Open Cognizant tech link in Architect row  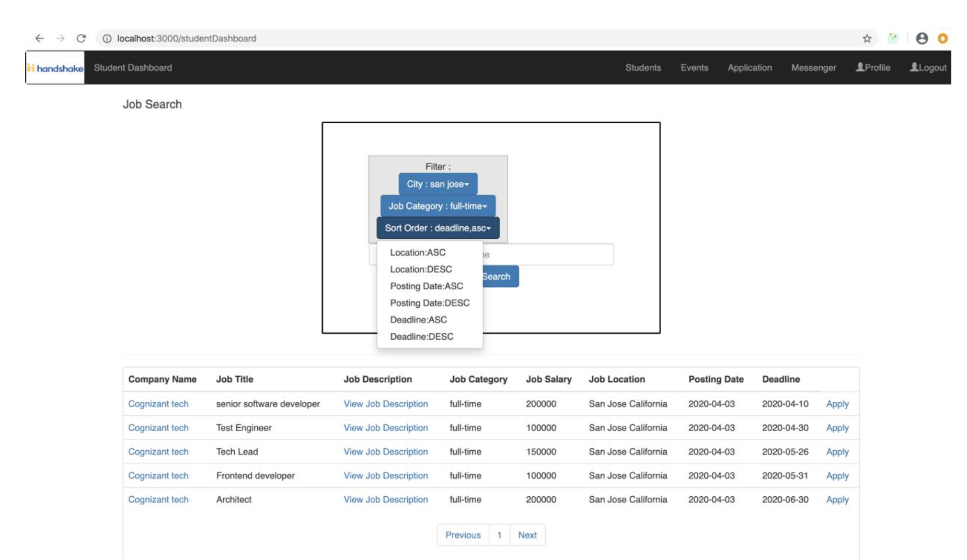pyautogui.click(x=158, y=499)
